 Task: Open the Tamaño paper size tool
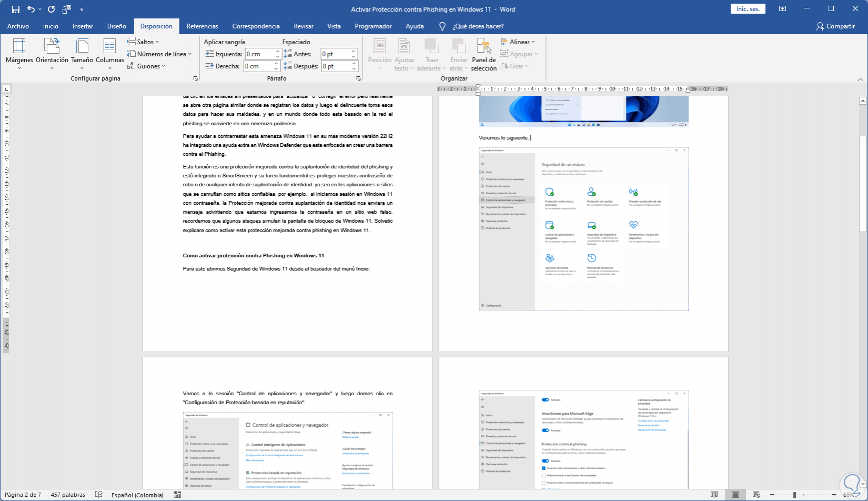click(x=82, y=54)
